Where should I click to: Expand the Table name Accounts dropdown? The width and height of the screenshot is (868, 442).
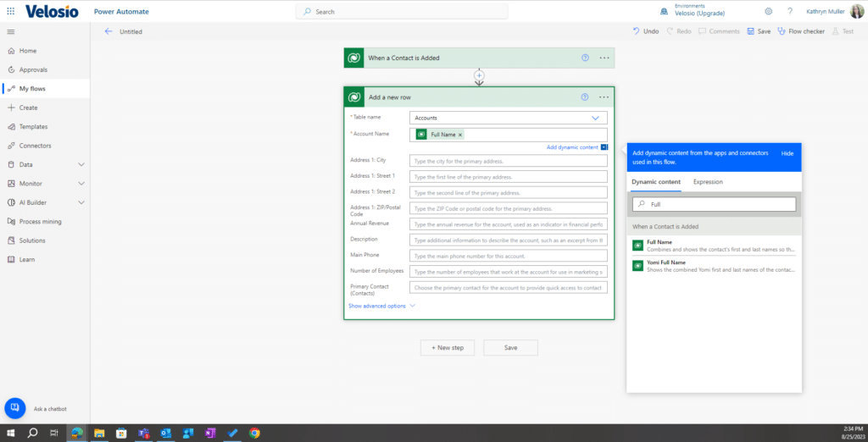[595, 118]
